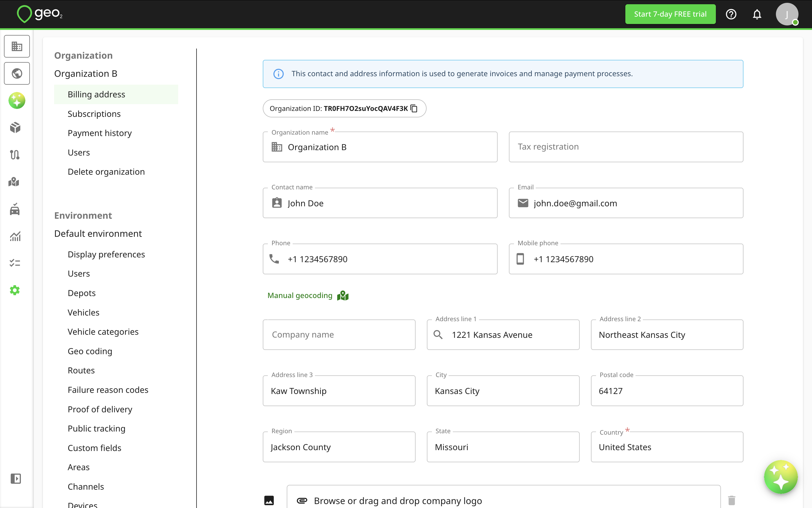The width and height of the screenshot is (812, 508).
Task: Open Custom fields menu item
Action: 95,448
